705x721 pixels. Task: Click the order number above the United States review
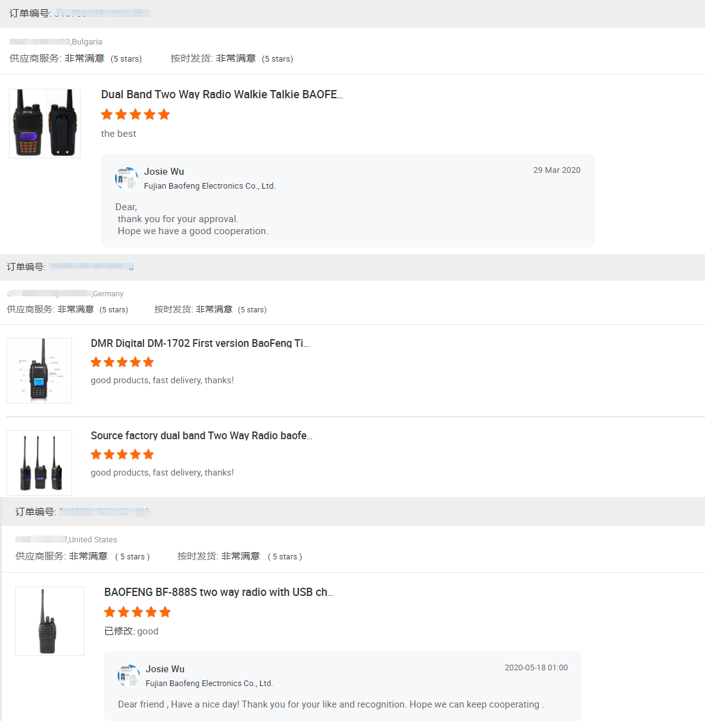click(x=104, y=512)
